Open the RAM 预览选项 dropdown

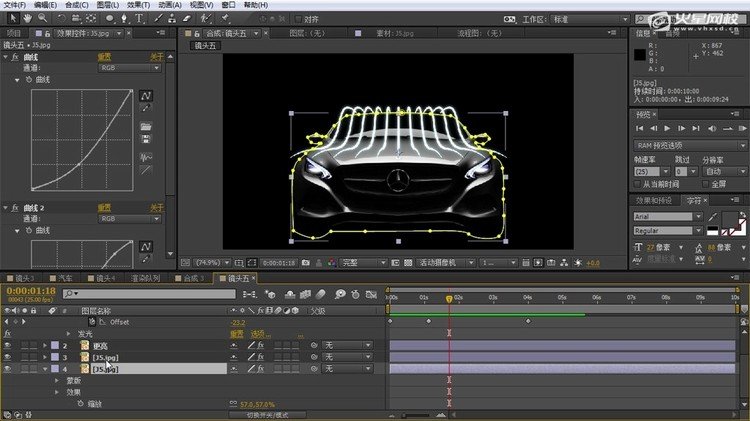[x=690, y=145]
